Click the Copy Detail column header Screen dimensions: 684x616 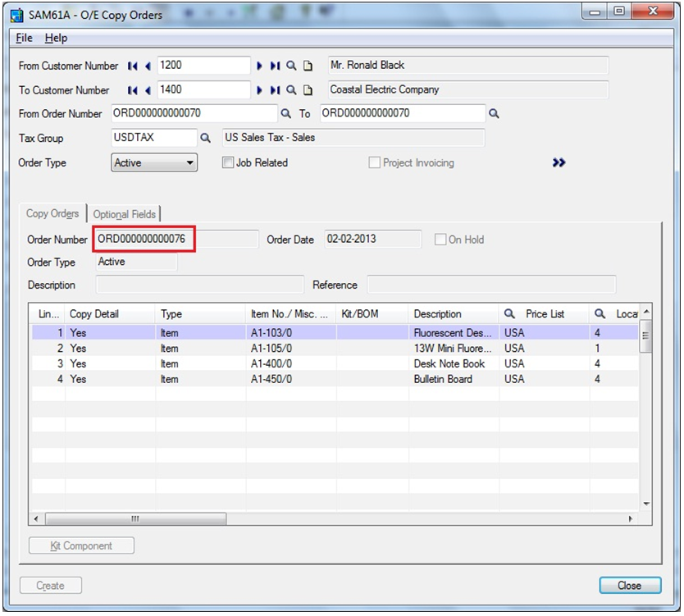coord(110,313)
